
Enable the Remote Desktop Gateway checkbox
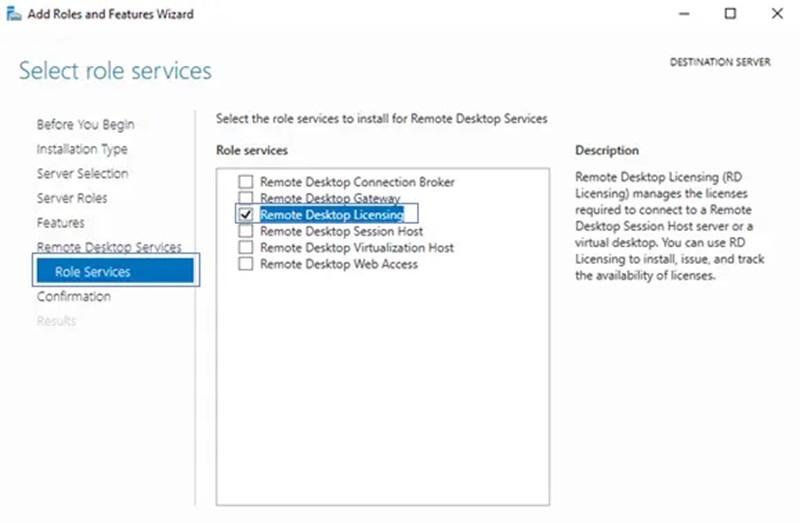pyautogui.click(x=245, y=198)
